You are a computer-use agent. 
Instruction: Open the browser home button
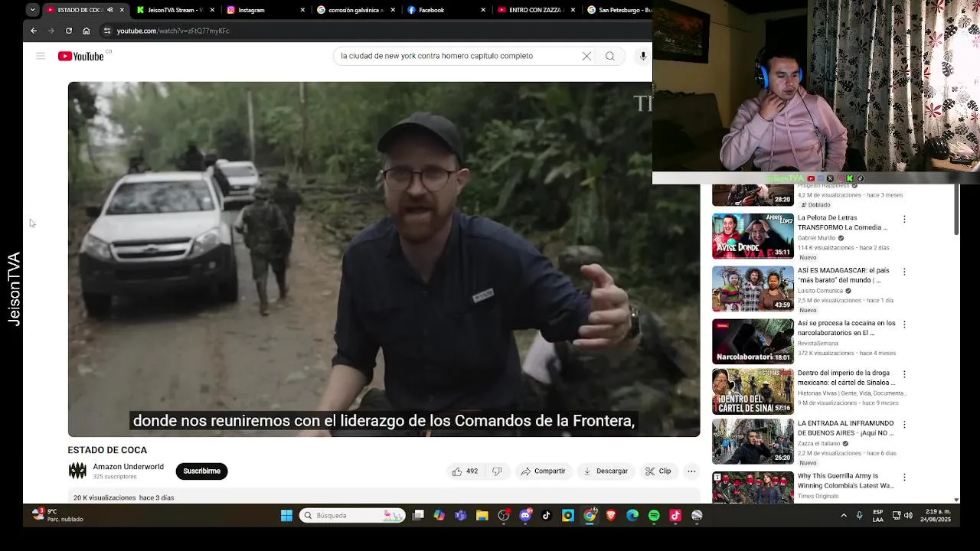[x=86, y=31]
